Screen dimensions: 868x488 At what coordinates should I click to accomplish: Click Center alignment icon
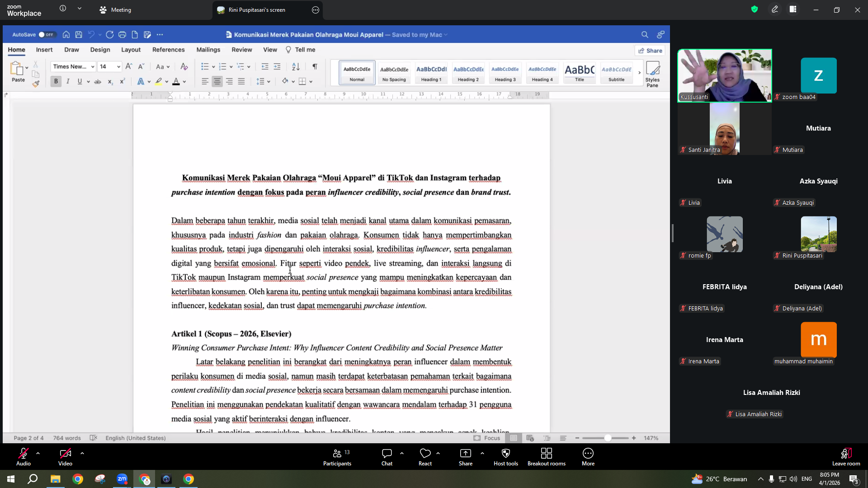(217, 81)
